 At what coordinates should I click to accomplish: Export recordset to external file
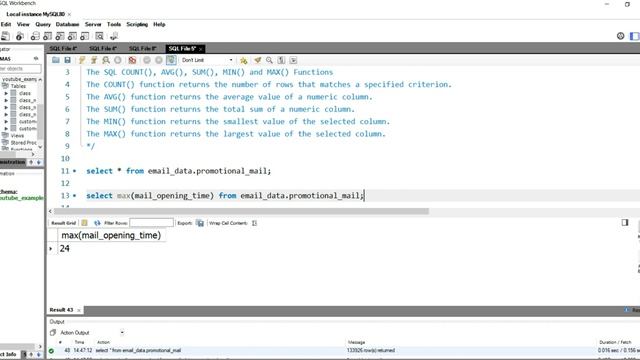click(200, 223)
